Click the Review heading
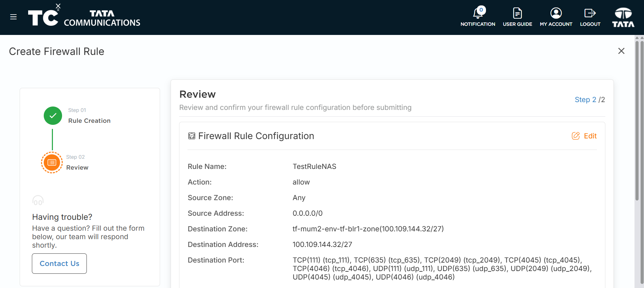Screen dimensions: 644x288 (197, 94)
